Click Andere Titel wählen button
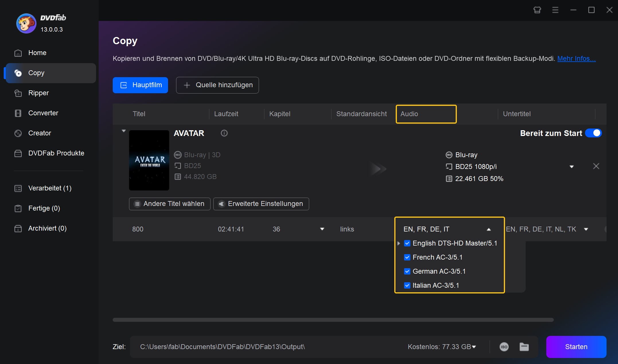The height and width of the screenshot is (364, 618). [169, 203]
